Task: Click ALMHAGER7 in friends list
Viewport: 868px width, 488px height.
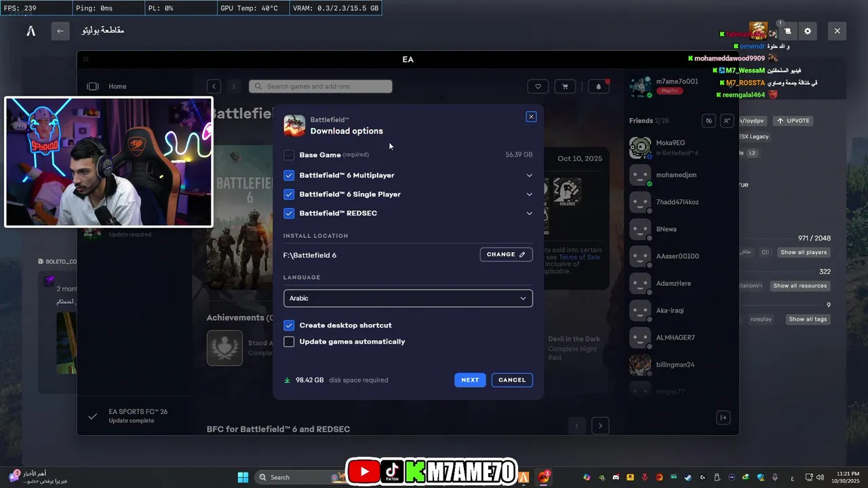Action: [675, 338]
